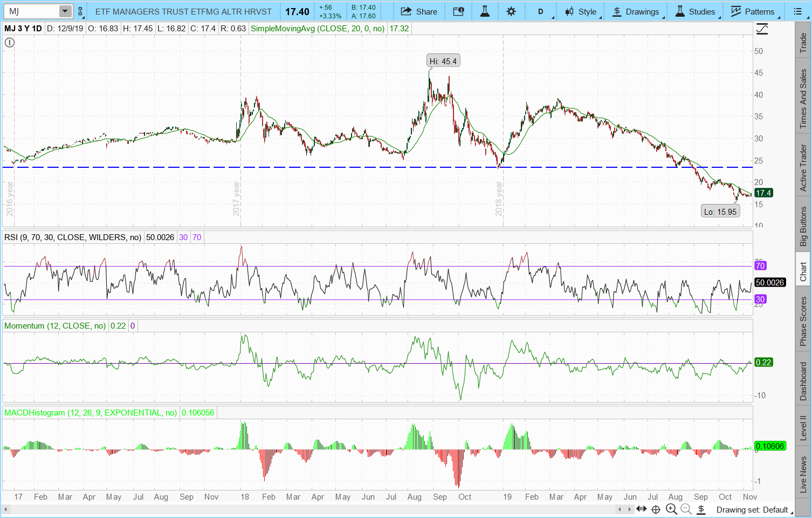Screen dimensions: 812x518
Task: Toggle the chart scale mode icon
Action: tap(762, 30)
